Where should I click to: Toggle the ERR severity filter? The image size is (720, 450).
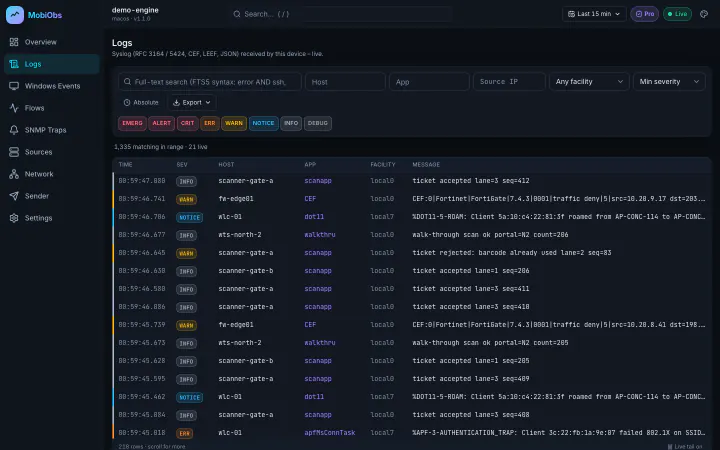pyautogui.click(x=210, y=123)
